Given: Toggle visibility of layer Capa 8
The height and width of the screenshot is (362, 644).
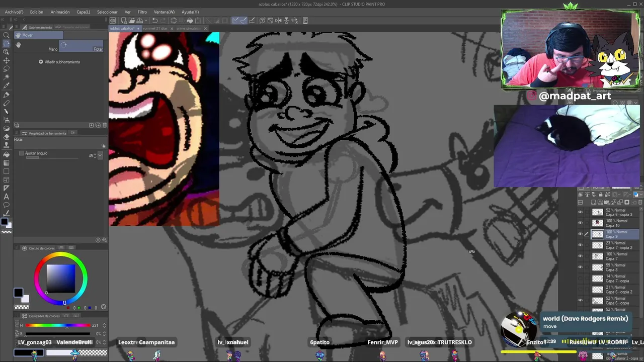Looking at the screenshot, I should click(580, 267).
